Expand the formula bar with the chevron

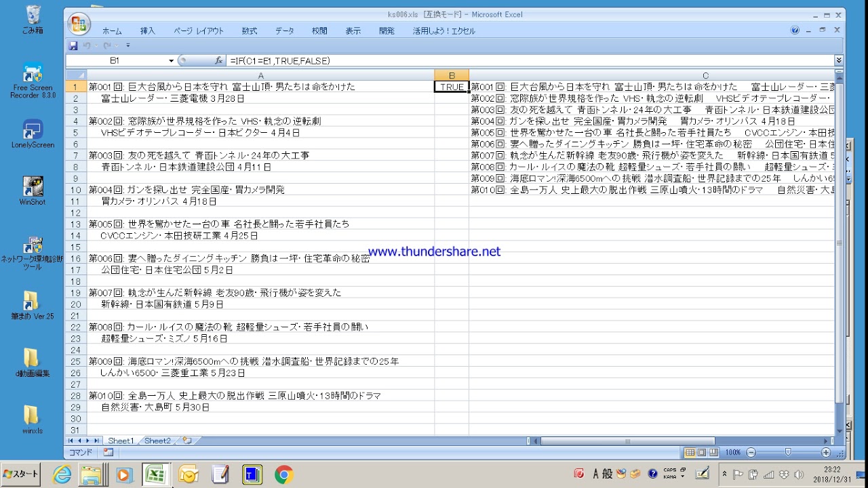tap(839, 61)
